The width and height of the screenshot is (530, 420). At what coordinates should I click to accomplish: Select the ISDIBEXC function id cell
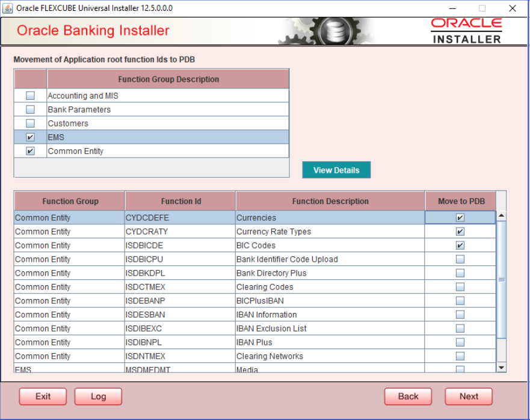(x=180, y=329)
